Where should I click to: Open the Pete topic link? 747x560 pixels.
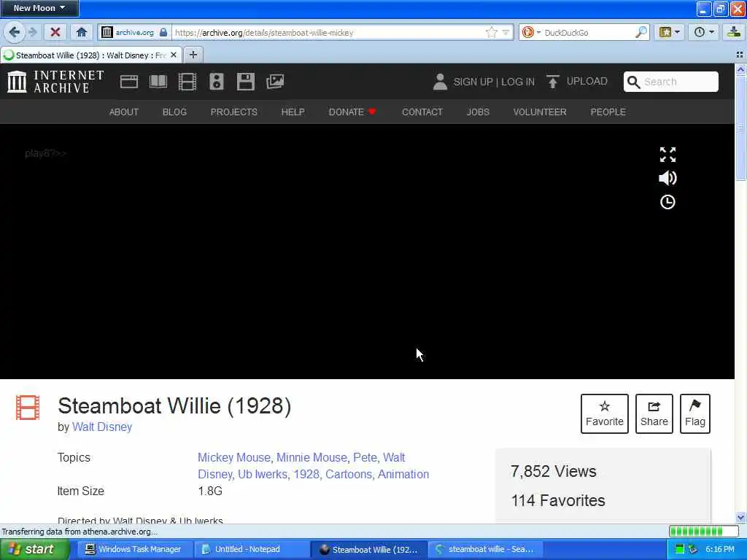pyautogui.click(x=365, y=458)
